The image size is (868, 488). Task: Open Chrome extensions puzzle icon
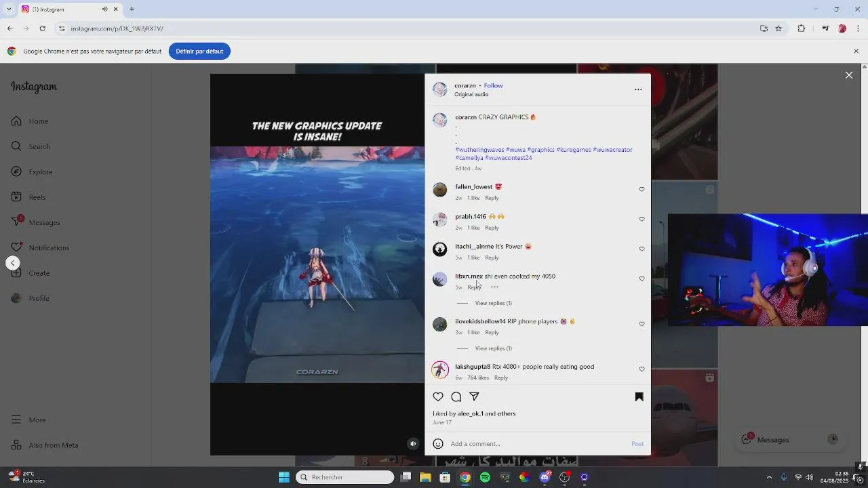pyautogui.click(x=802, y=28)
